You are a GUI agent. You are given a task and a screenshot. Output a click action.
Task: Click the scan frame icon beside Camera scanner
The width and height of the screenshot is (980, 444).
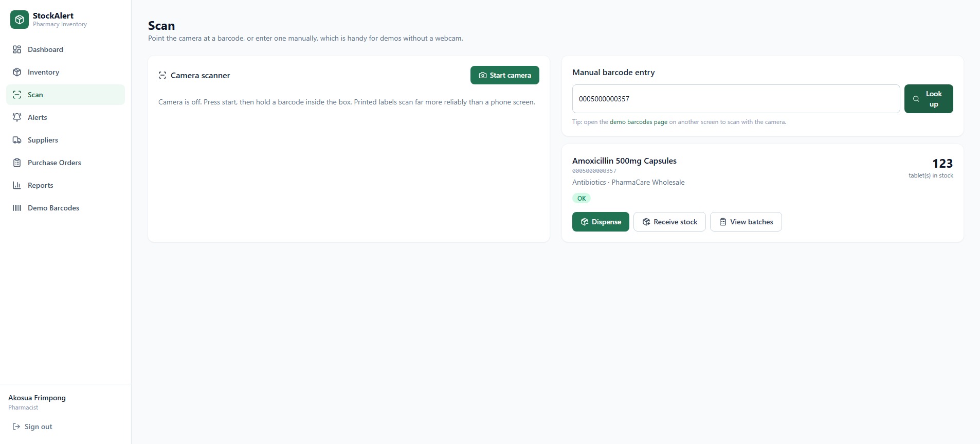(162, 75)
